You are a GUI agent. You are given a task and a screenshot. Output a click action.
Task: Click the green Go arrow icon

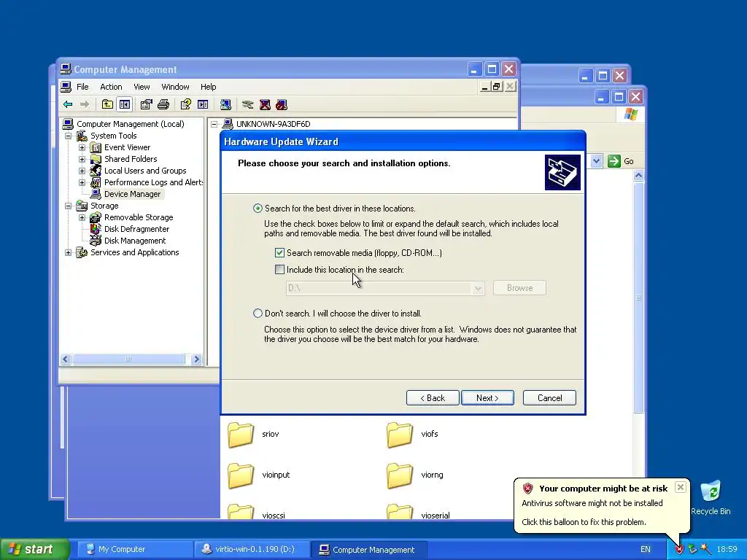(614, 161)
